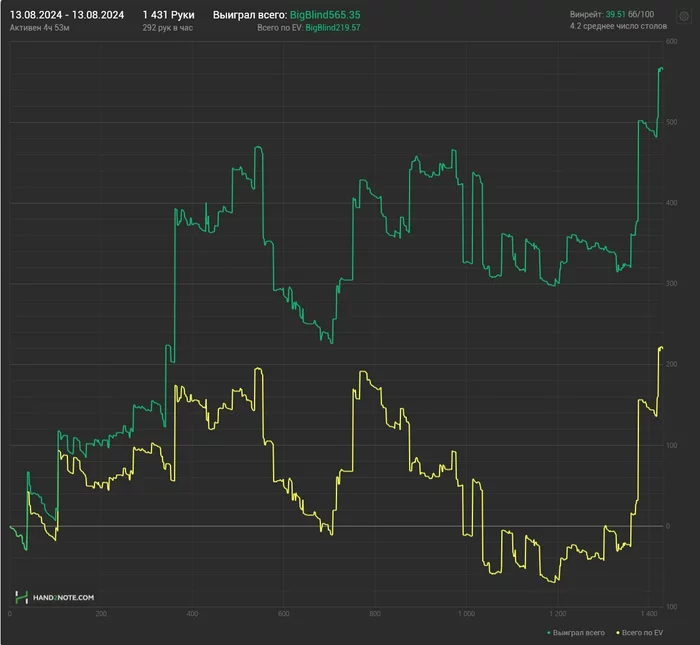
Task: Click the y-axis label 600
Action: 671,42
